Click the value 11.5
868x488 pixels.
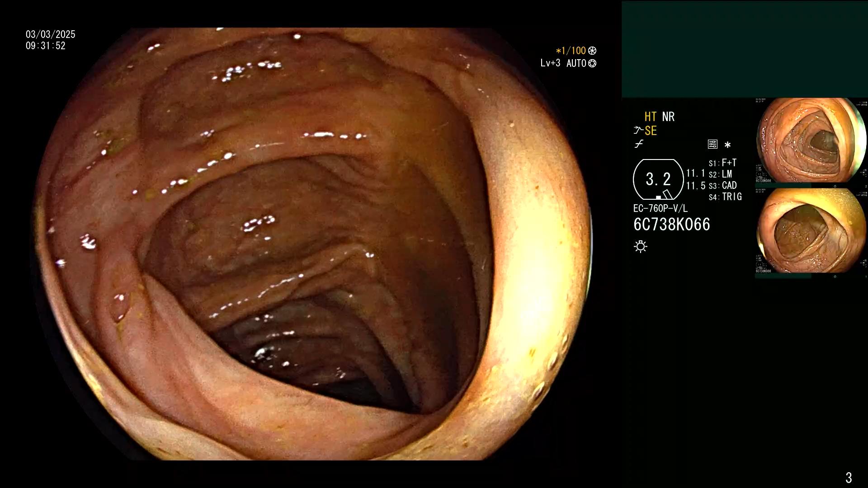(x=696, y=186)
